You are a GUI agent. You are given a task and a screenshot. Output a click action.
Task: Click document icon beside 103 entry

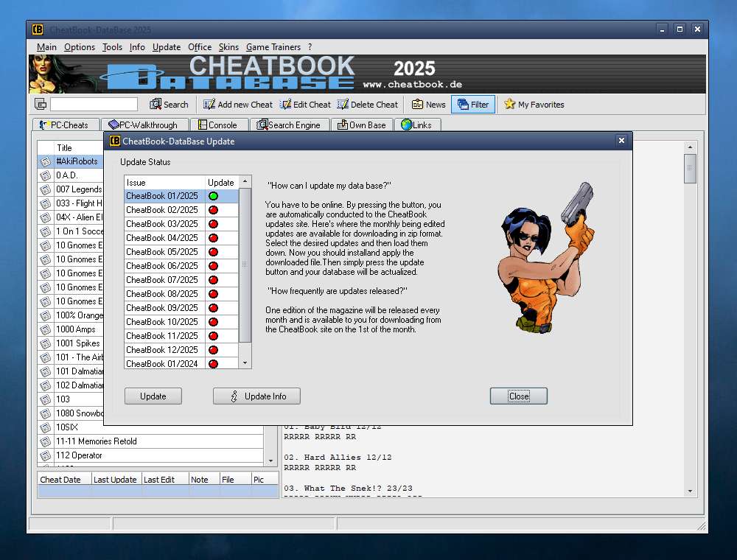46,399
